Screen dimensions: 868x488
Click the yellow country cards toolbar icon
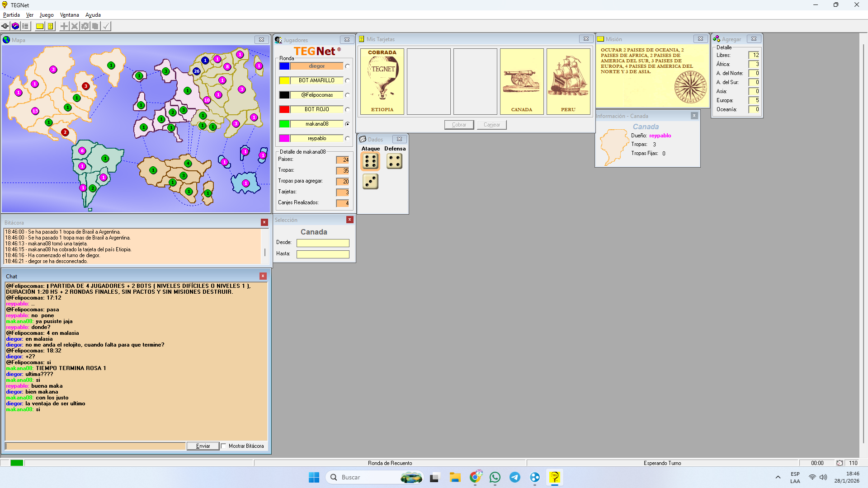pos(51,26)
